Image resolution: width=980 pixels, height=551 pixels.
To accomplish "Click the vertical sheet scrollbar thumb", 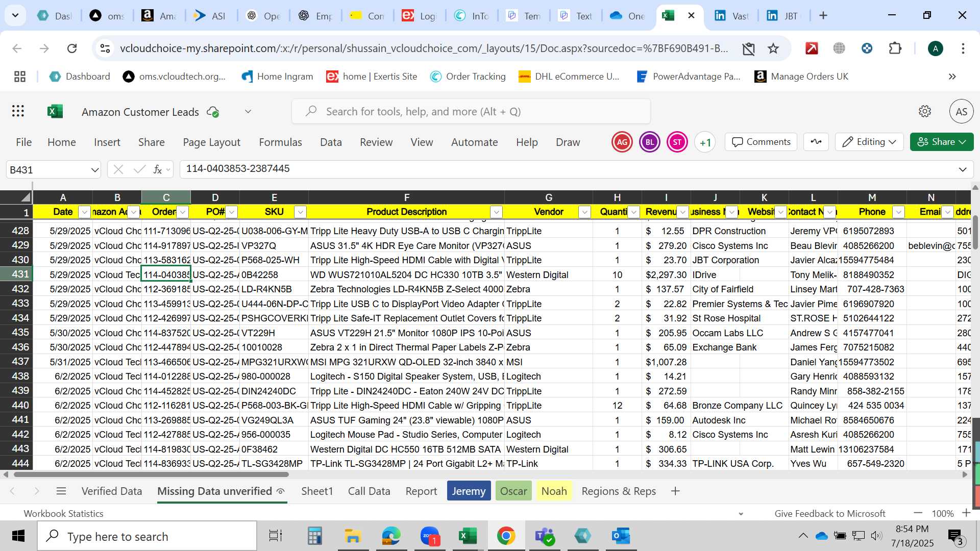I will [x=975, y=232].
